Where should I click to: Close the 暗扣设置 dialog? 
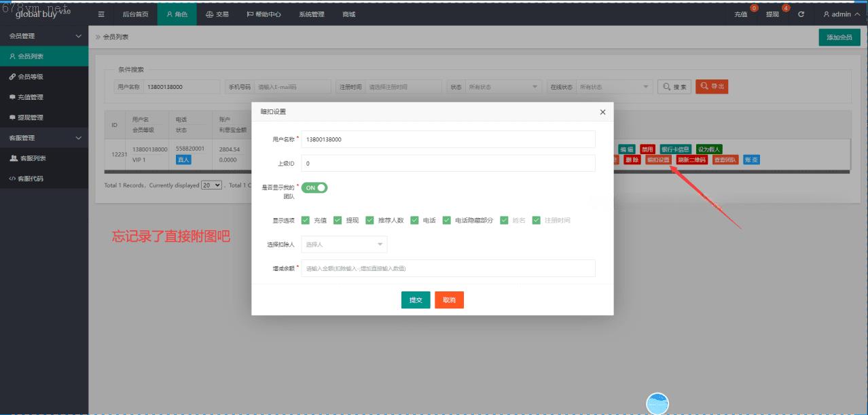(602, 112)
